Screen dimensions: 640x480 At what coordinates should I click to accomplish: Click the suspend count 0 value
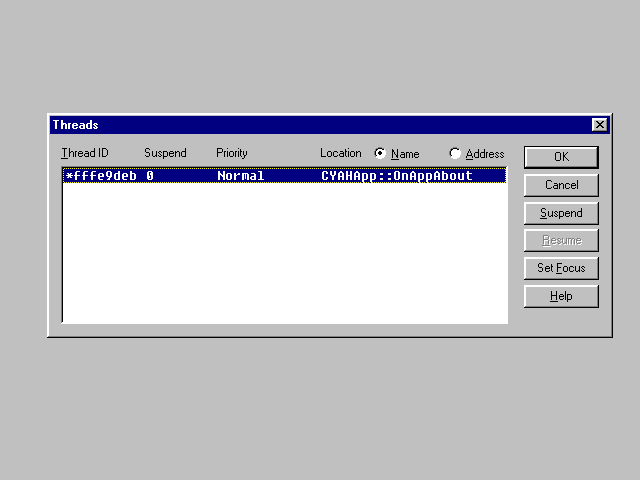(x=150, y=176)
